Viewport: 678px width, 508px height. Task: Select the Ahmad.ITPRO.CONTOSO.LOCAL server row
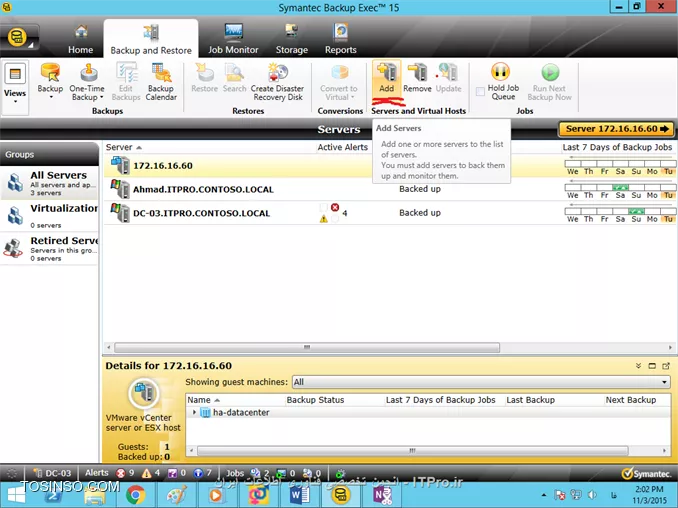coord(389,189)
